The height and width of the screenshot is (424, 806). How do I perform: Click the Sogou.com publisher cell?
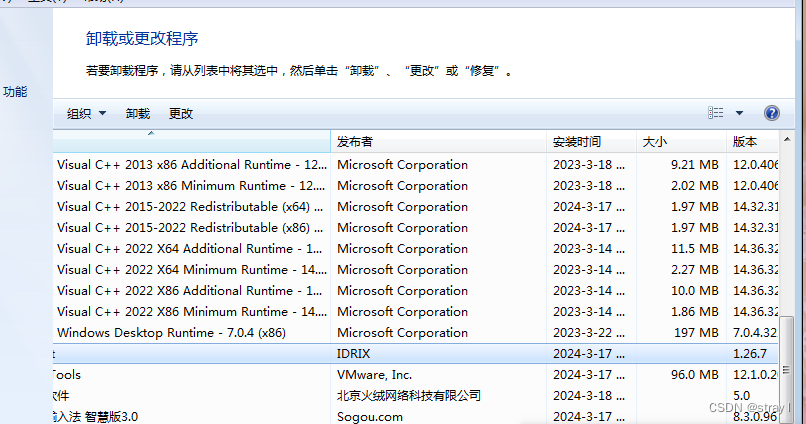click(370, 417)
